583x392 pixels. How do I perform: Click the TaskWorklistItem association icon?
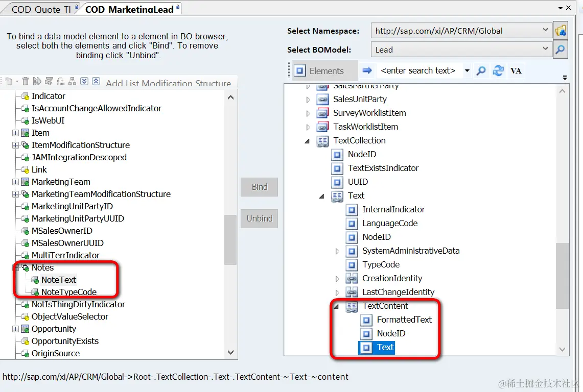pos(322,127)
